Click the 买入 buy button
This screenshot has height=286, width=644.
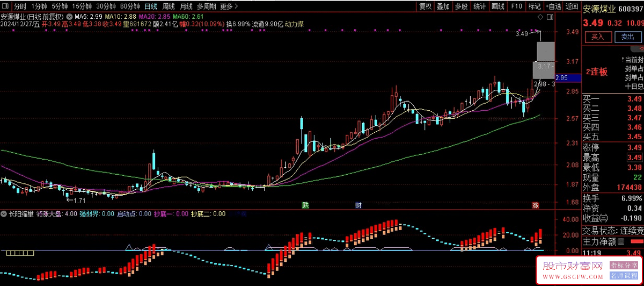click(x=597, y=37)
